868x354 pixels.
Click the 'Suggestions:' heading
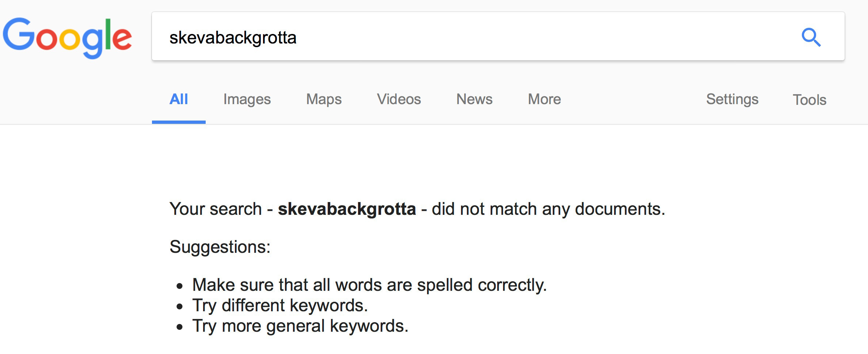point(220,247)
